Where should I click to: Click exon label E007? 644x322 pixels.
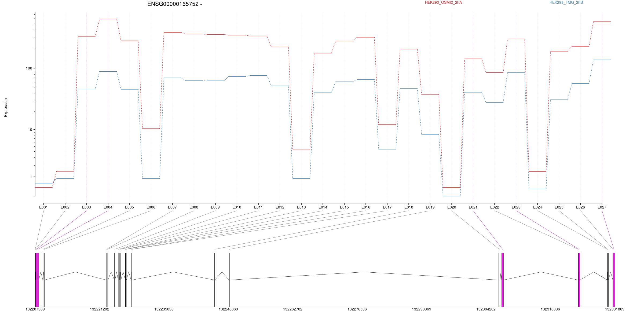pos(172,207)
